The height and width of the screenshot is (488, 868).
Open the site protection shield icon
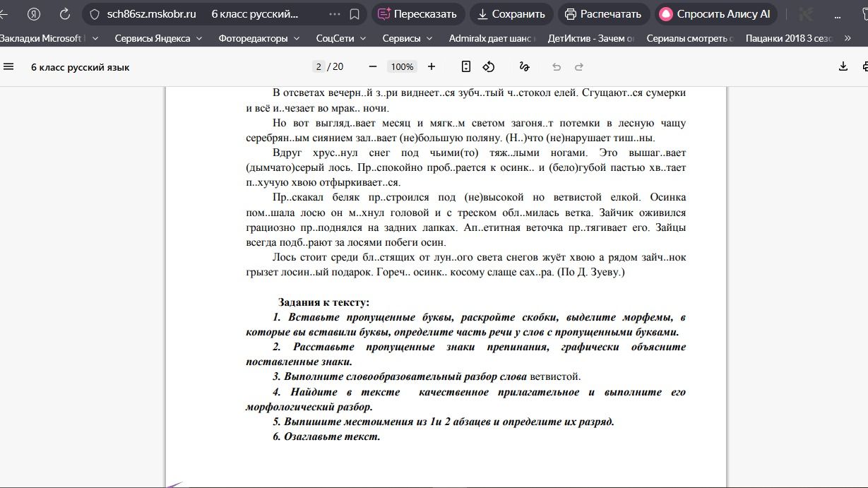point(95,14)
